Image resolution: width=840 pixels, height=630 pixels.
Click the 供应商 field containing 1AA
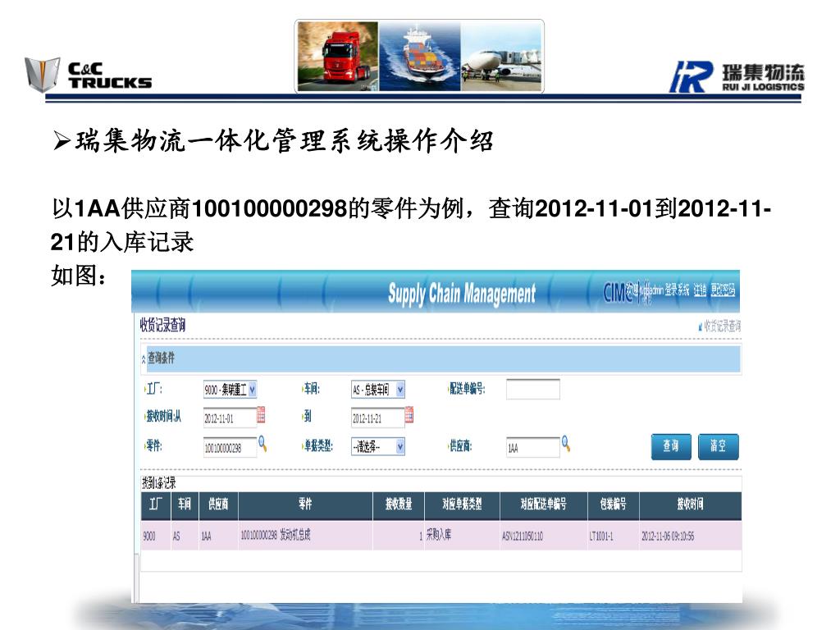[533, 448]
